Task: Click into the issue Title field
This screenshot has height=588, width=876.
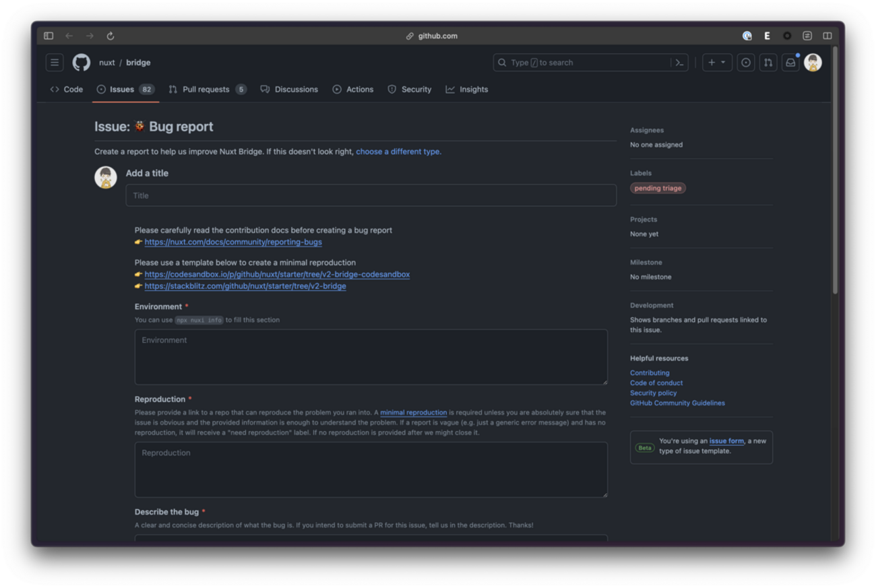Action: tap(371, 195)
